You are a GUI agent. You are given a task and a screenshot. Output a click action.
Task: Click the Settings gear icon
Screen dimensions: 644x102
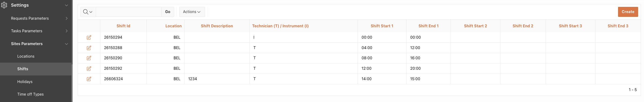click(x=4, y=5)
